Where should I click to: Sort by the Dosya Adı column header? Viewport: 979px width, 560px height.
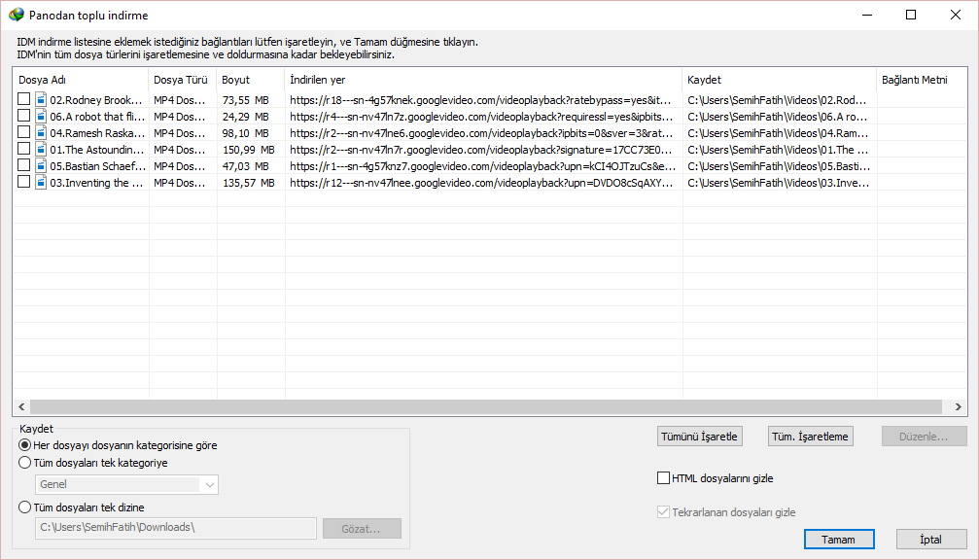(80, 80)
